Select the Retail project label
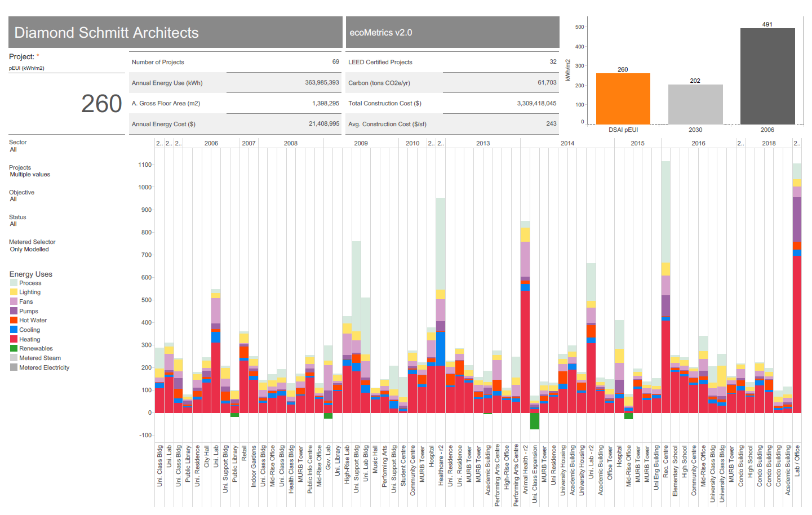The image size is (812, 515). point(244,453)
